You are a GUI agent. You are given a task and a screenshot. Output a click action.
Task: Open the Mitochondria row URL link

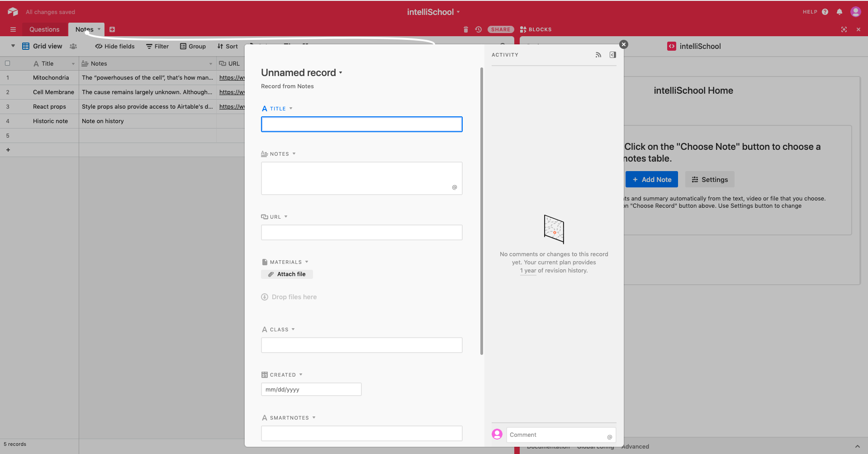click(232, 77)
